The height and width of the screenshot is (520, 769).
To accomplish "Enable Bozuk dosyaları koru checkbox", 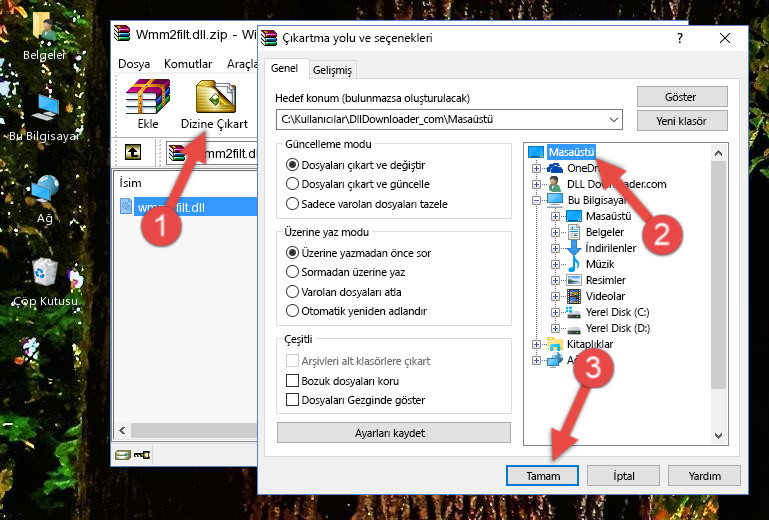I will click(x=292, y=381).
